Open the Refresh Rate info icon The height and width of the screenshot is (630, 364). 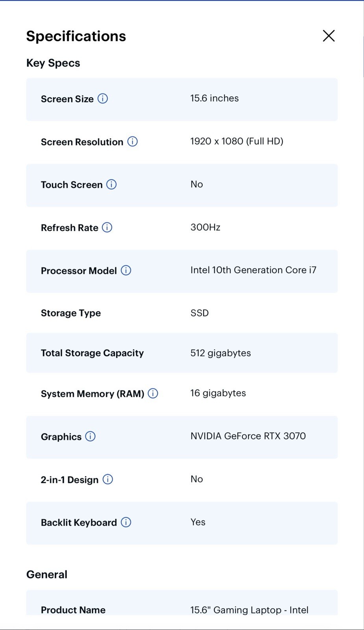tap(107, 227)
